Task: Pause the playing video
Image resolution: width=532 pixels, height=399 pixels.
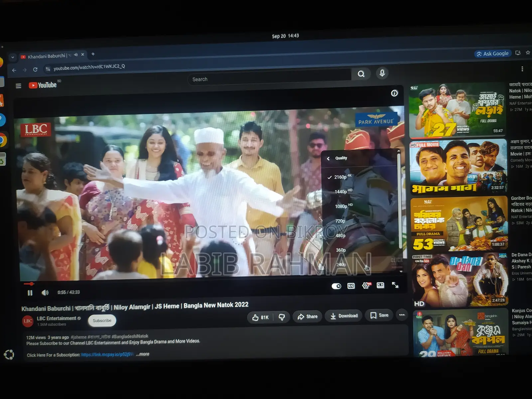Action: click(x=30, y=293)
